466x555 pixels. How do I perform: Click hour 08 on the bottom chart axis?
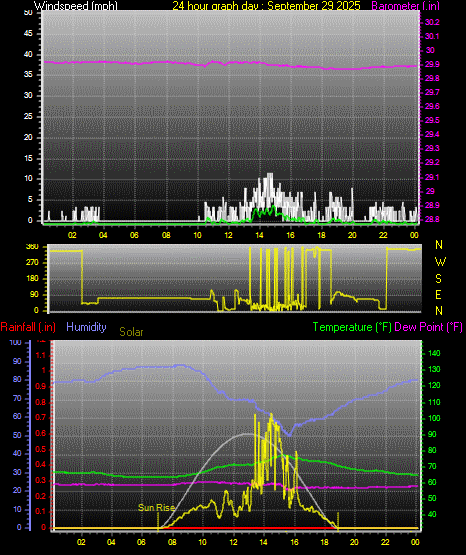[172, 542]
